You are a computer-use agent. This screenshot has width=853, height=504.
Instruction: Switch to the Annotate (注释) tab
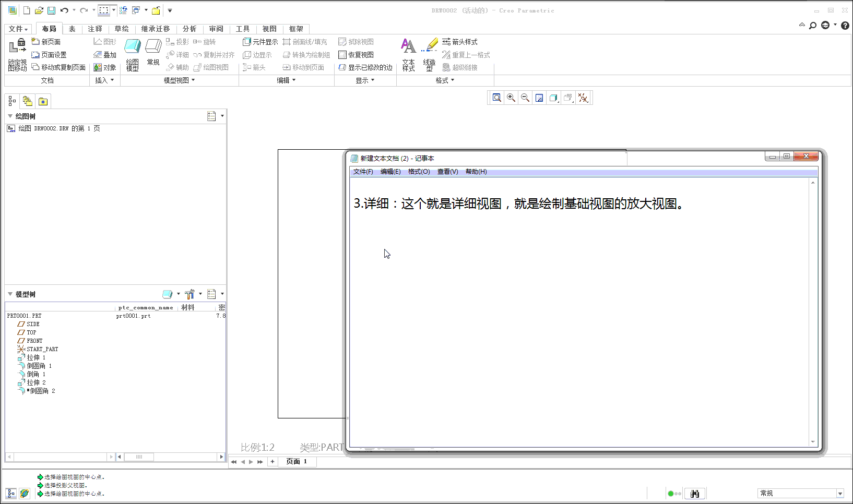click(95, 29)
